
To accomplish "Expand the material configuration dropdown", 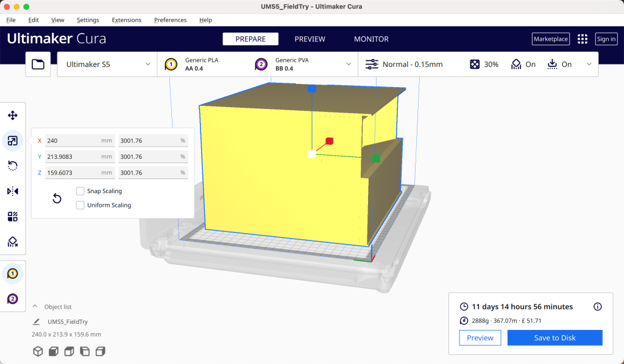I will [349, 65].
